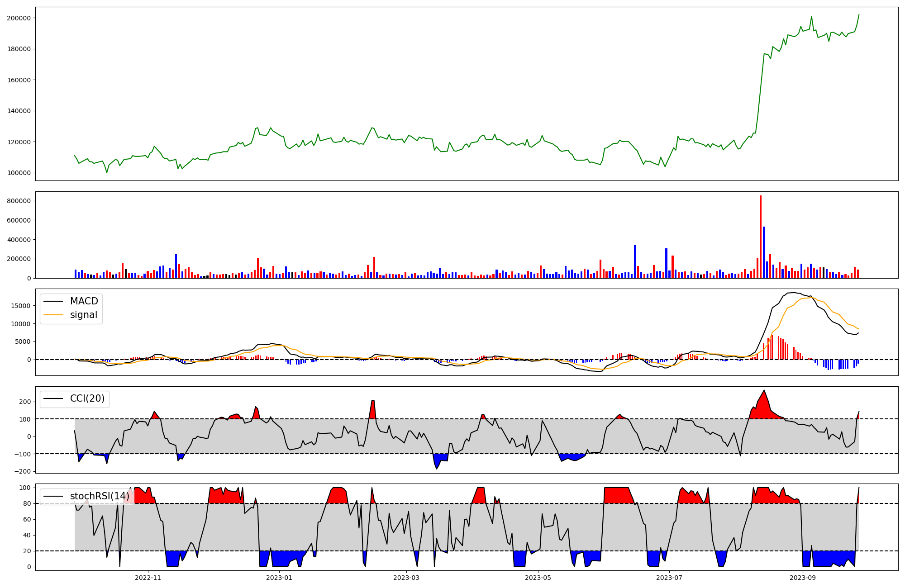Click the −200 CCI axis label
The width and height of the screenshot is (905, 588).
(22, 471)
